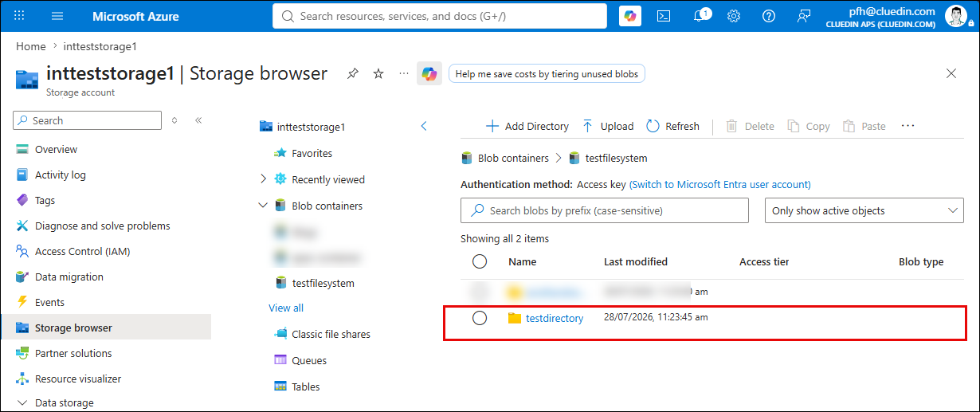Sort by Name column header

[x=523, y=261]
